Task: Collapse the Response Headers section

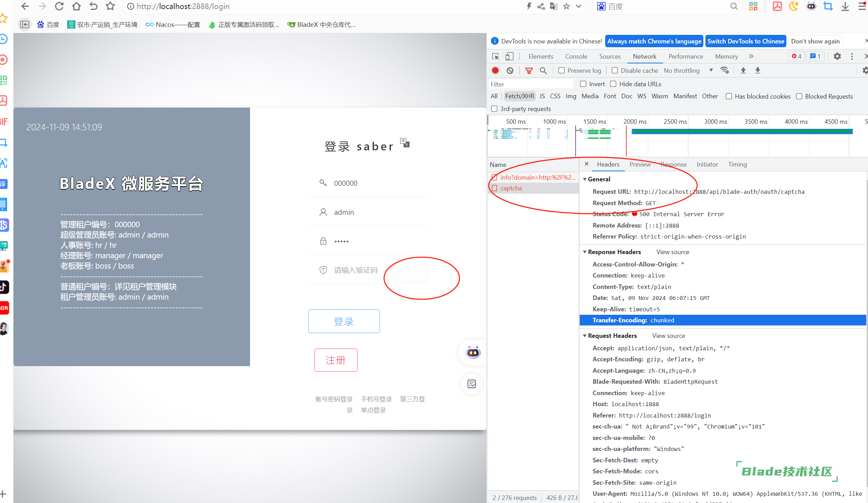Action: (x=585, y=252)
